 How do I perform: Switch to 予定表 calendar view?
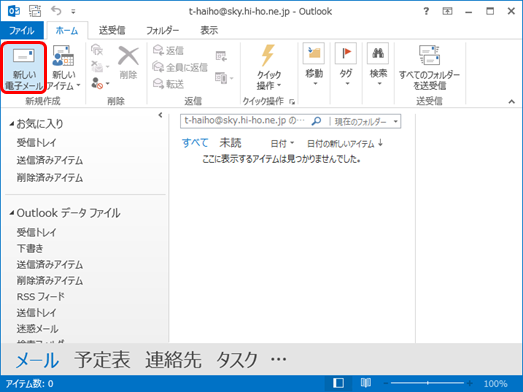coord(102,360)
